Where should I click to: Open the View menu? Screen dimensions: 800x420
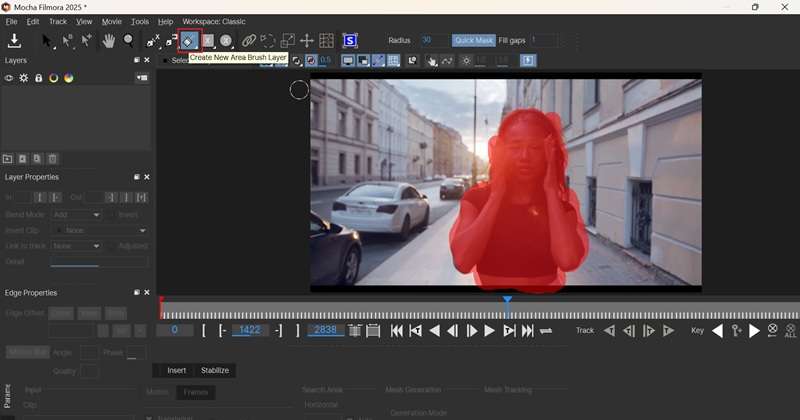point(84,21)
